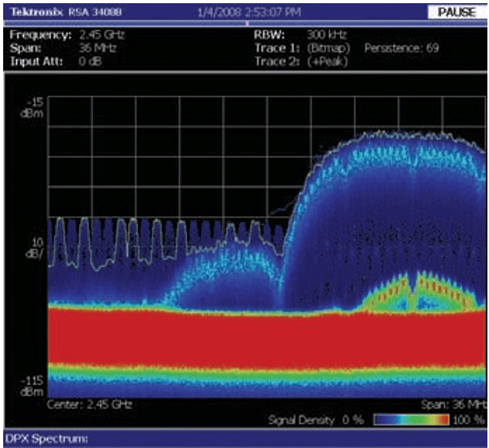Click the -15 dBm reference level label
The width and height of the screenshot is (489, 448).
[x=35, y=108]
